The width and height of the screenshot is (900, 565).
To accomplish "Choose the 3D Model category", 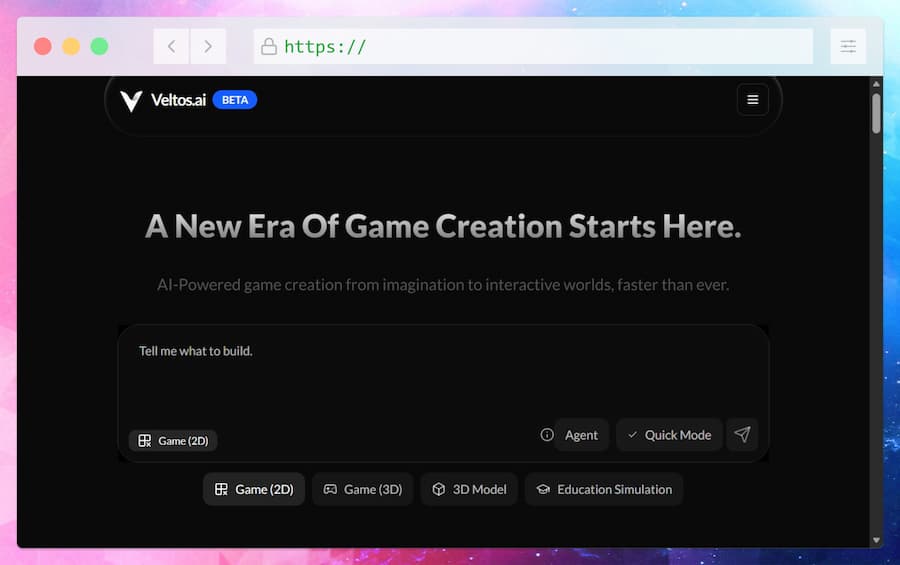I will [469, 489].
